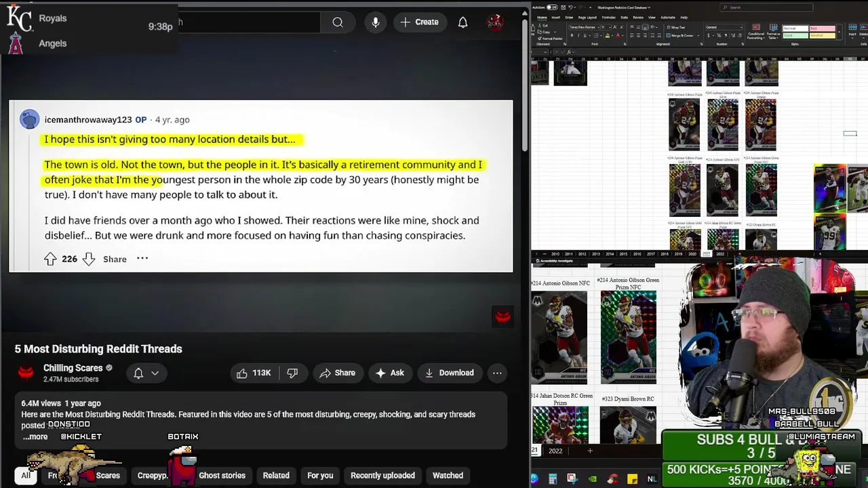
Task: Toggle Wrap Text in Excel
Action: point(675,27)
